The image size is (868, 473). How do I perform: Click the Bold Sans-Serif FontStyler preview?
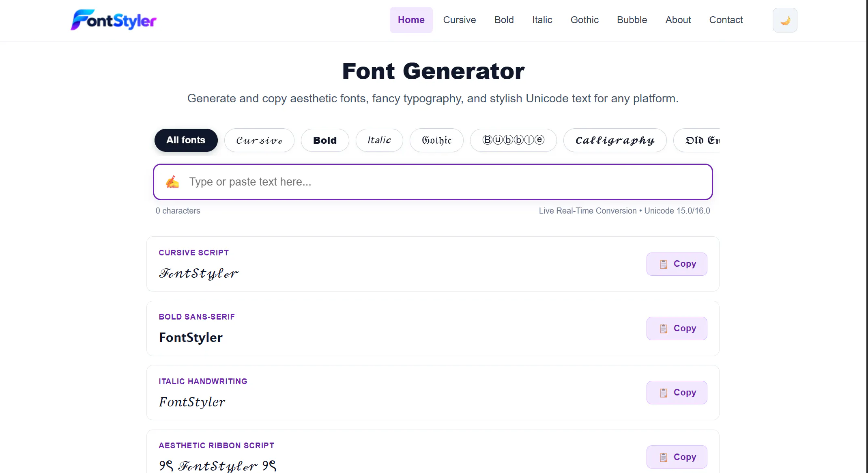pyautogui.click(x=191, y=337)
